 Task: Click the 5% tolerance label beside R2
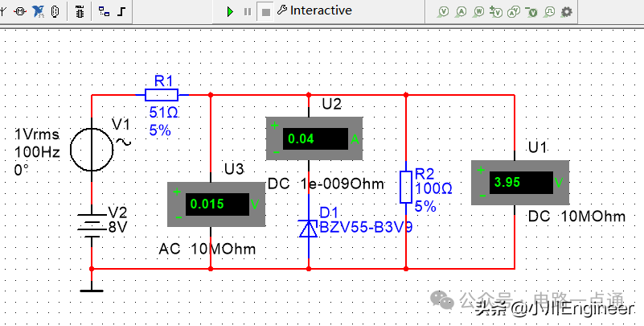425,206
